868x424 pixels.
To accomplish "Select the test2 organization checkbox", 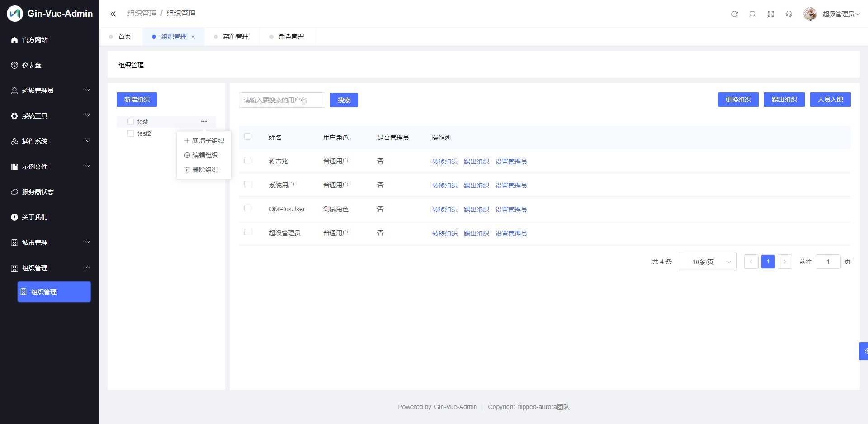I will click(131, 133).
